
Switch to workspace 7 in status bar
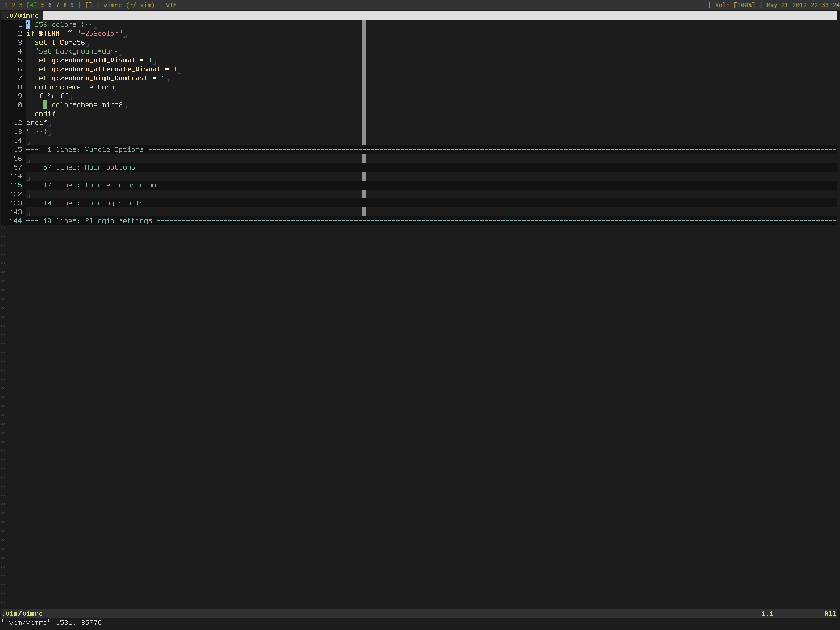tap(57, 5)
